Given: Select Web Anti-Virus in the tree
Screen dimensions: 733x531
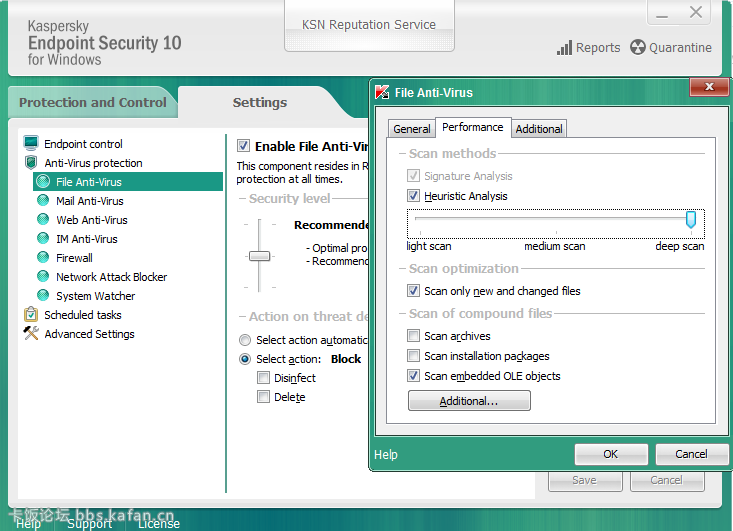Looking at the screenshot, I should 92,220.
